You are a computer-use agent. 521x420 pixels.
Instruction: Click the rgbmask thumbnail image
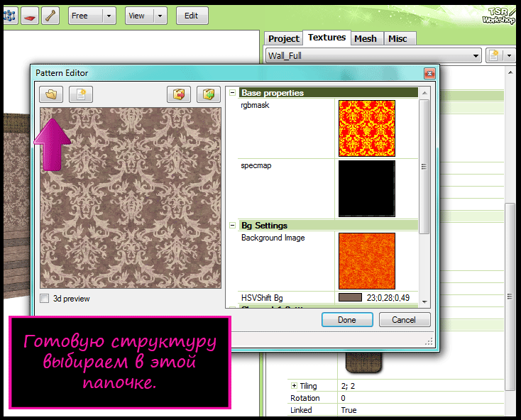click(367, 128)
